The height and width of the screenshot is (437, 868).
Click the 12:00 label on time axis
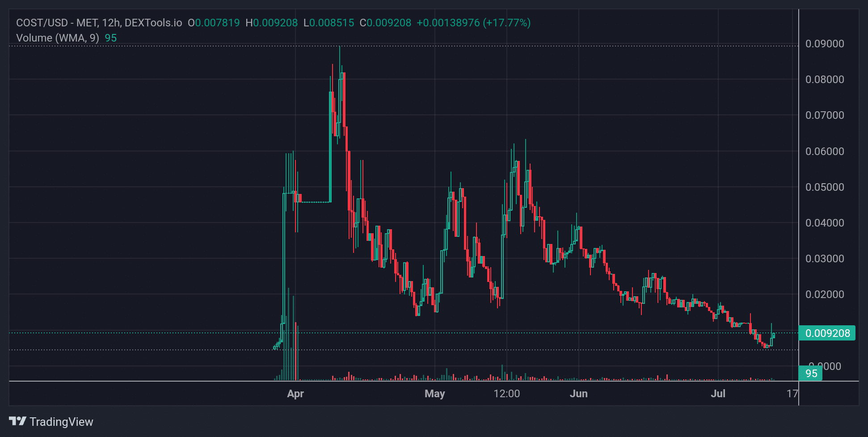[x=507, y=394]
